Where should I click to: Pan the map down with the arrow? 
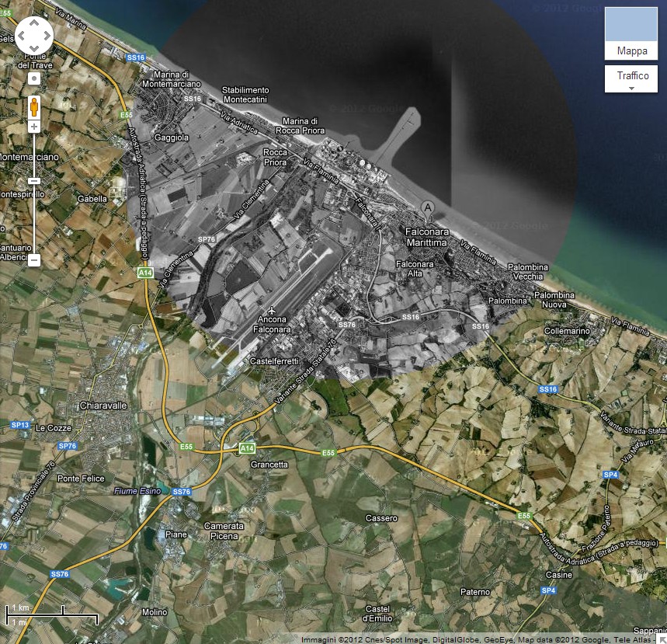coord(34,46)
